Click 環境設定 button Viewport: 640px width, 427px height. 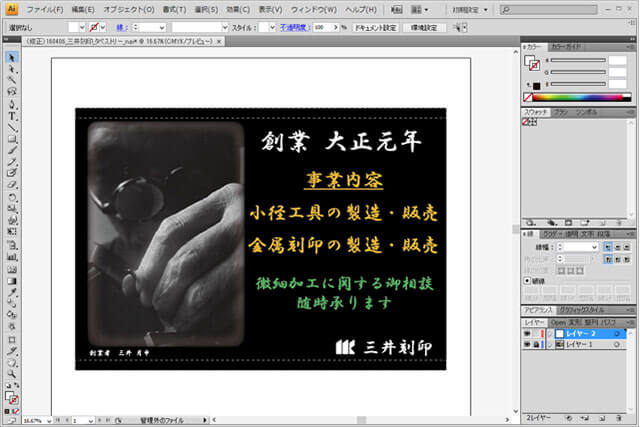pos(424,27)
